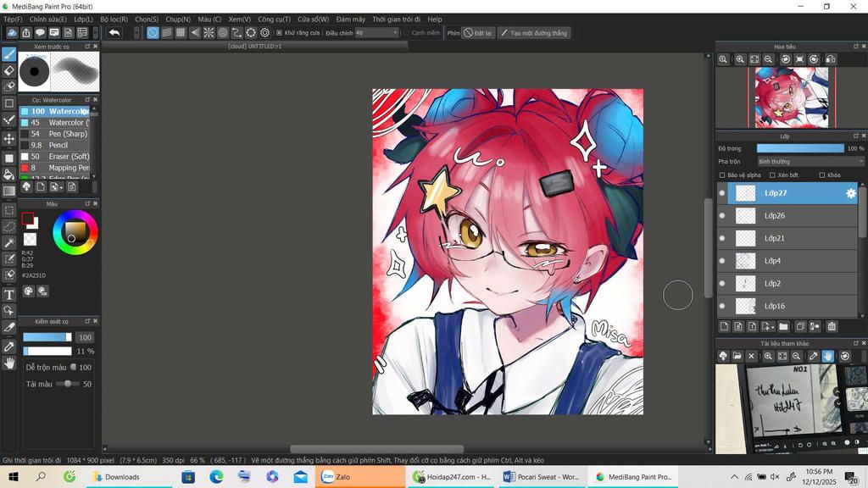
Task: Enable the concentric circle snap guide
Action: 223,33
